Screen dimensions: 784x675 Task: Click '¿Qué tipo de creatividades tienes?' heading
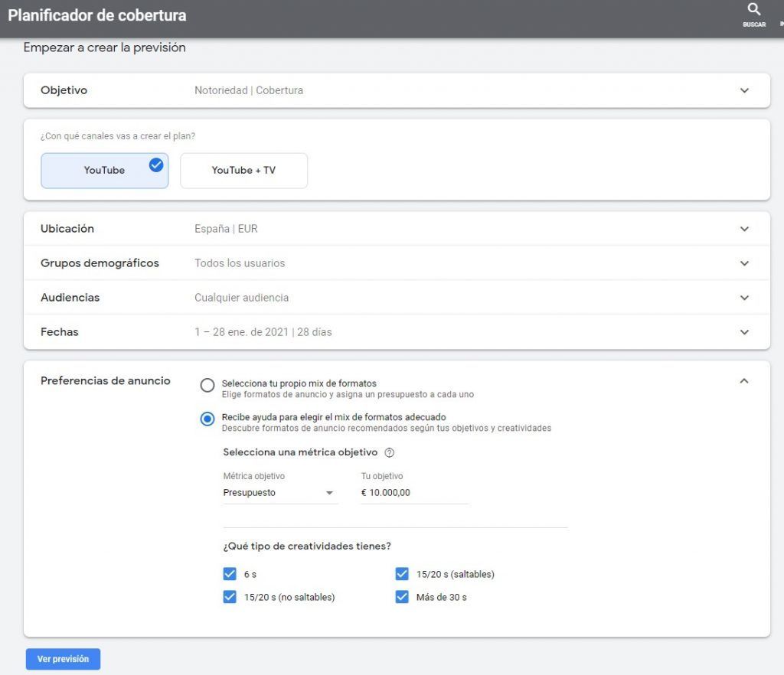[x=307, y=546]
